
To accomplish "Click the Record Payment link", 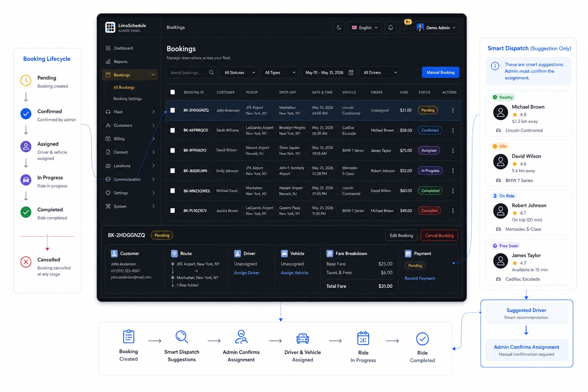I will click(420, 278).
